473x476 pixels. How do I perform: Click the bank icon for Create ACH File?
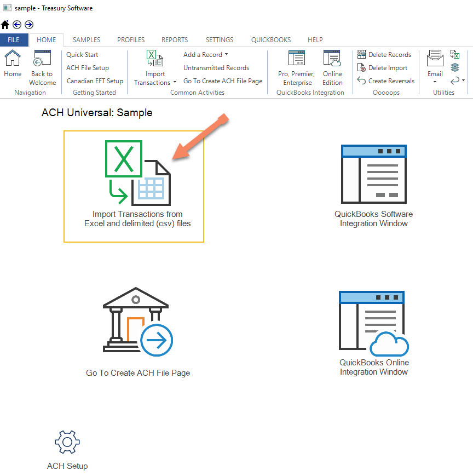point(138,322)
